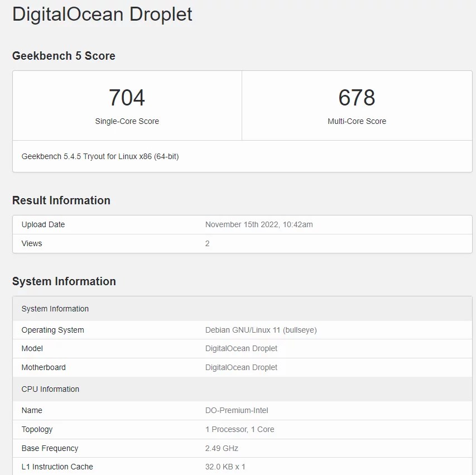Click the L1 Instruction Cache label
The width and height of the screenshot is (476, 475).
[x=57, y=467]
